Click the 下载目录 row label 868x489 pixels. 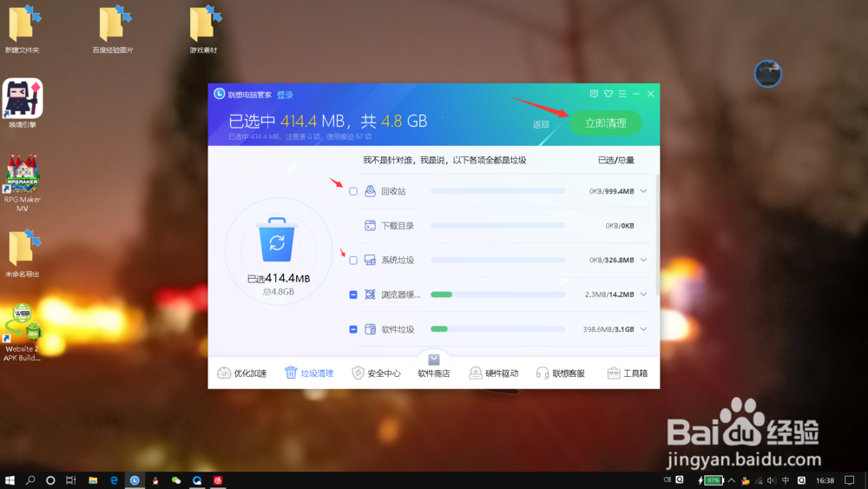click(398, 226)
